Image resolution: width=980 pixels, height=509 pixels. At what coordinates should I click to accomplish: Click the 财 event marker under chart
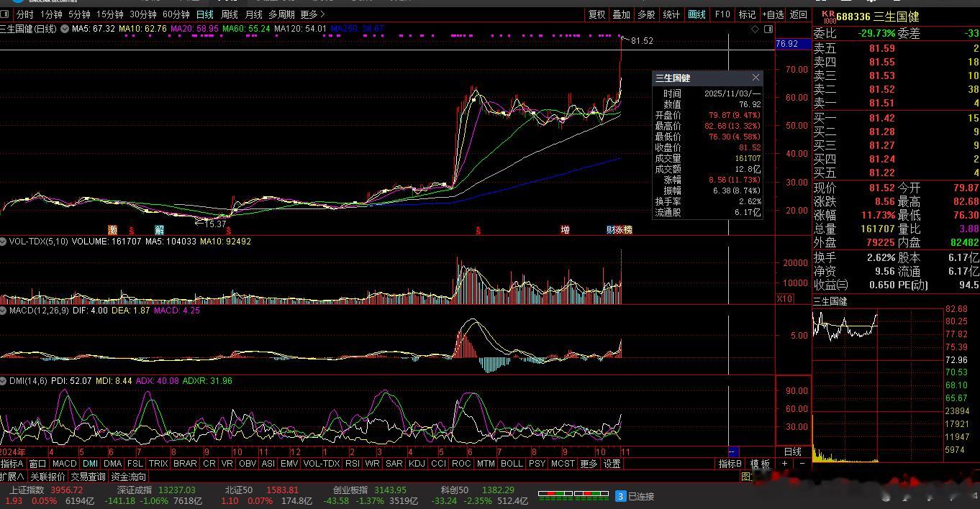(x=610, y=230)
